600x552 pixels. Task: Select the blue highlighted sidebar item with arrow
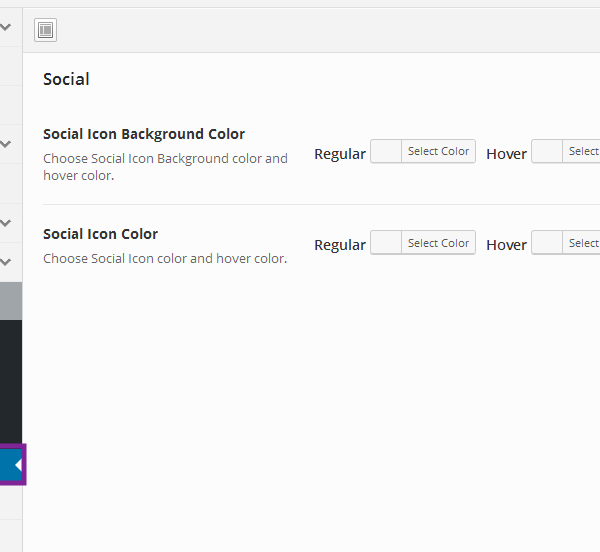click(x=11, y=465)
